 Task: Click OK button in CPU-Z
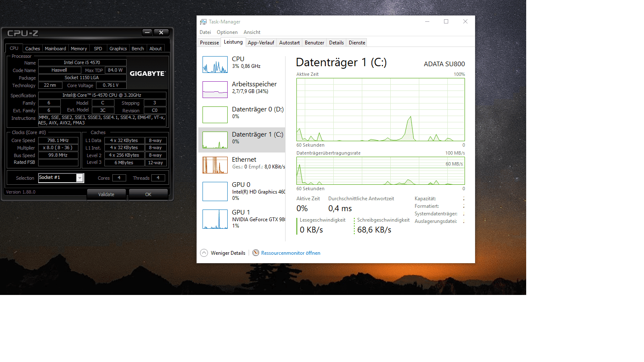tap(148, 194)
